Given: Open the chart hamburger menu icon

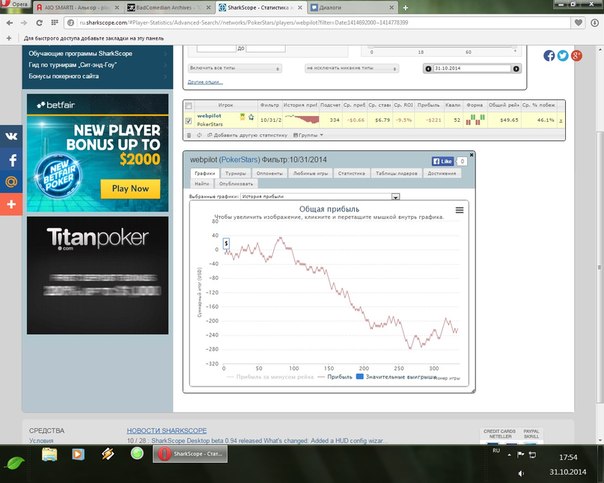Looking at the screenshot, I should click(460, 210).
